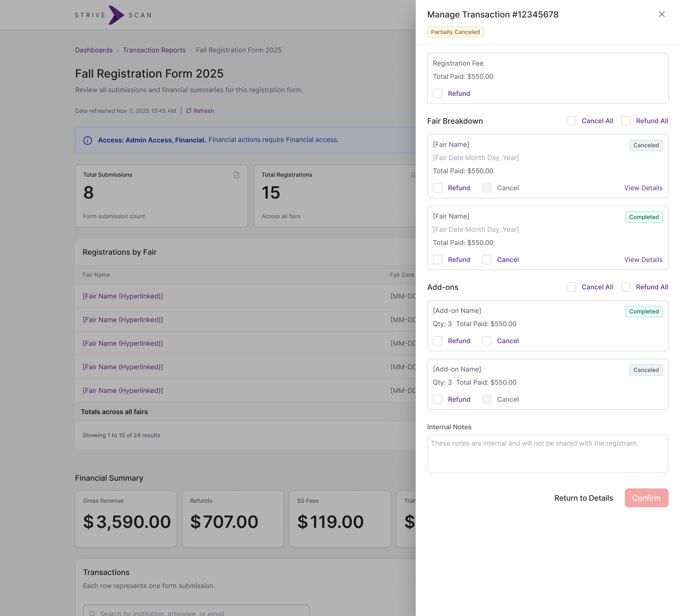Image resolution: width=680 pixels, height=616 pixels.
Task: Check Cancel for the Completed add-on
Action: click(486, 341)
